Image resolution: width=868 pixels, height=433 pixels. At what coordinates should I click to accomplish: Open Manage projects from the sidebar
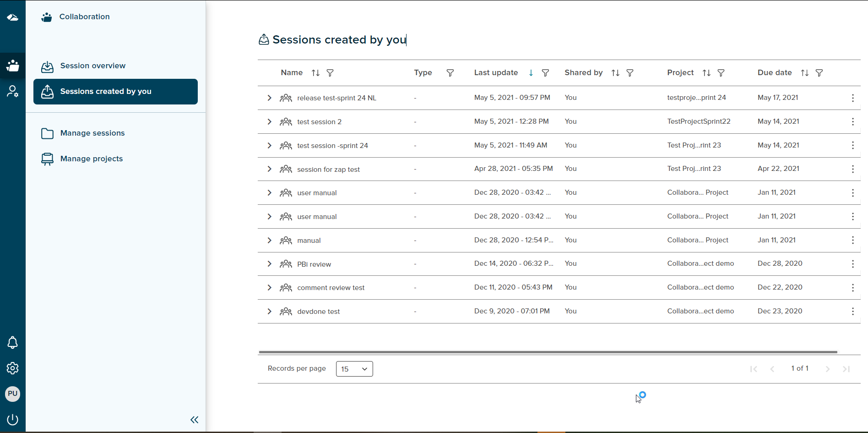[92, 159]
